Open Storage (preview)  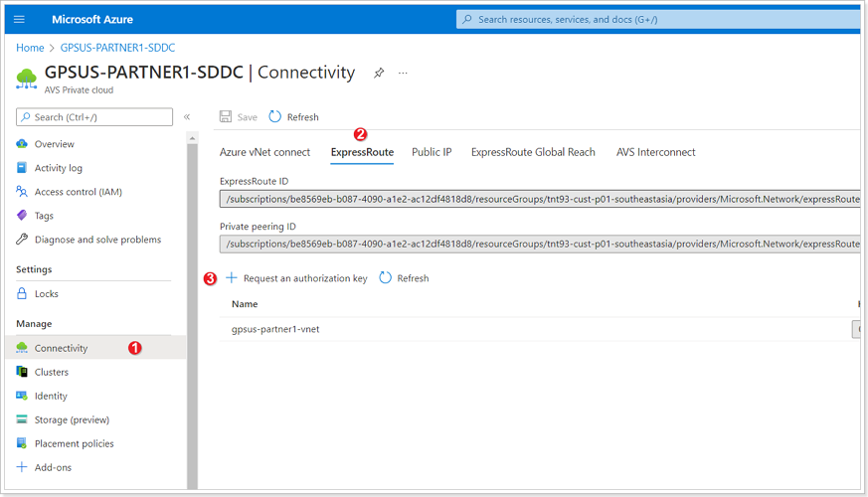point(72,419)
